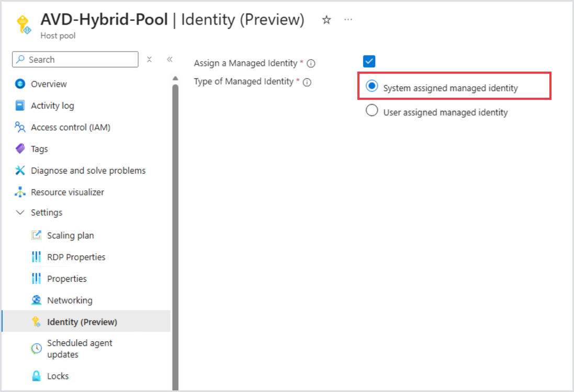This screenshot has height=392, width=574.
Task: Click the 'Assign a Managed Identity' label
Action: [245, 63]
